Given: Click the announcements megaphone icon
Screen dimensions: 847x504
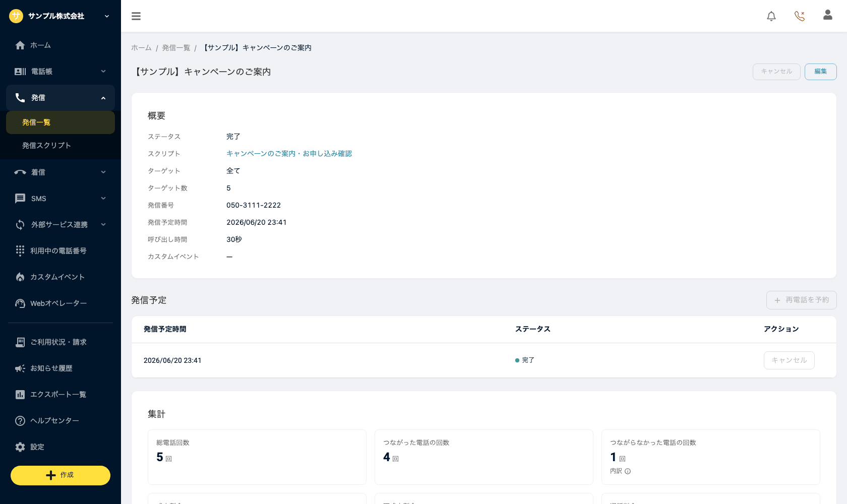Looking at the screenshot, I should point(20,368).
